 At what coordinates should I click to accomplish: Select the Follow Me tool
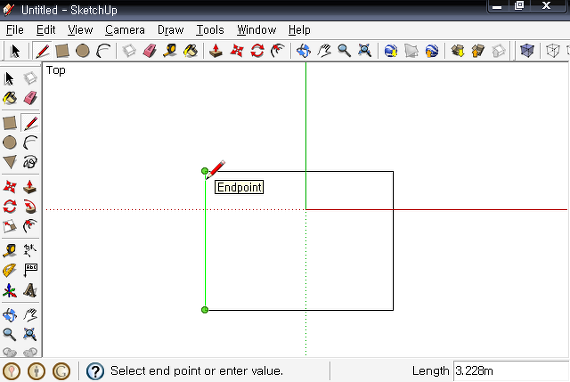pos(30,206)
